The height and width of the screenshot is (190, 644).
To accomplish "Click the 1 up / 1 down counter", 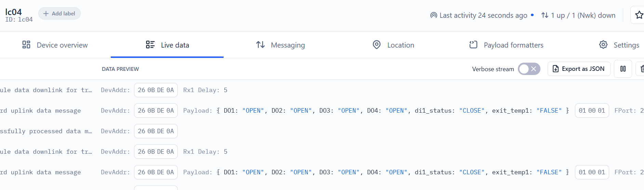I will pyautogui.click(x=578, y=15).
